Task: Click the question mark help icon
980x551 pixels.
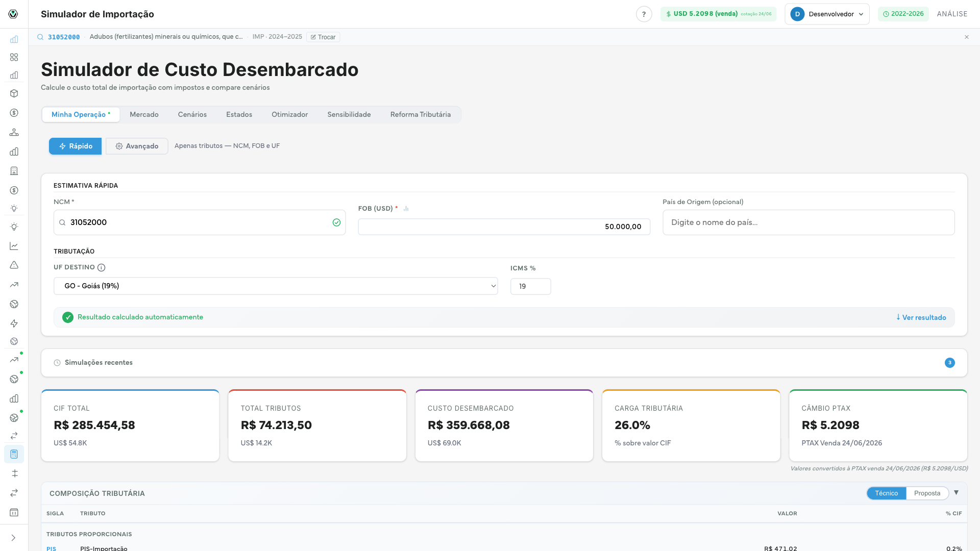Action: click(644, 14)
